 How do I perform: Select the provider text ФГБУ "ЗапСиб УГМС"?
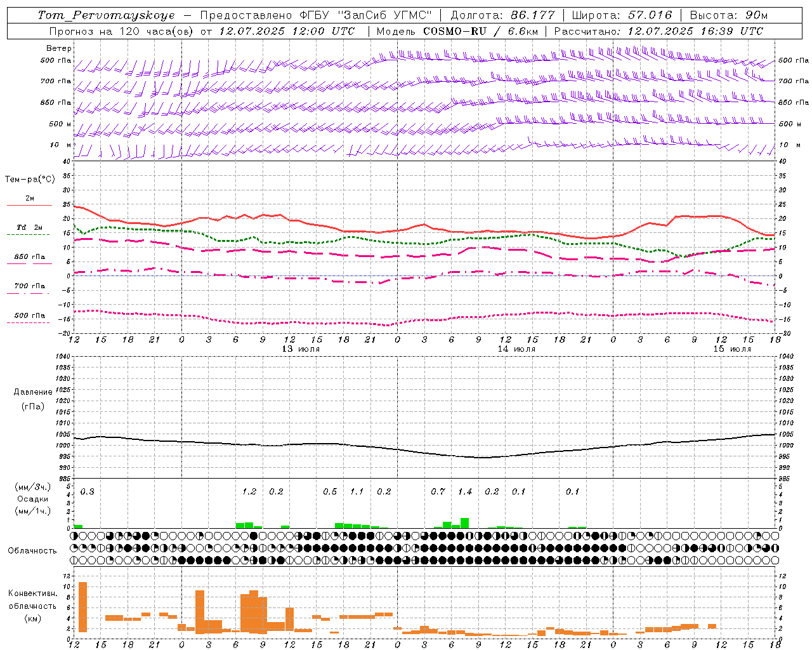(365, 15)
